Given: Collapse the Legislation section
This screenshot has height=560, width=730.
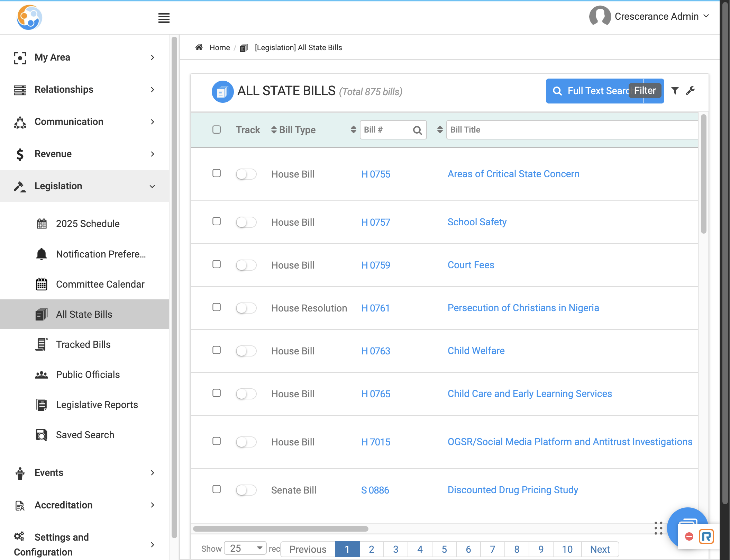Looking at the screenshot, I should (x=84, y=186).
